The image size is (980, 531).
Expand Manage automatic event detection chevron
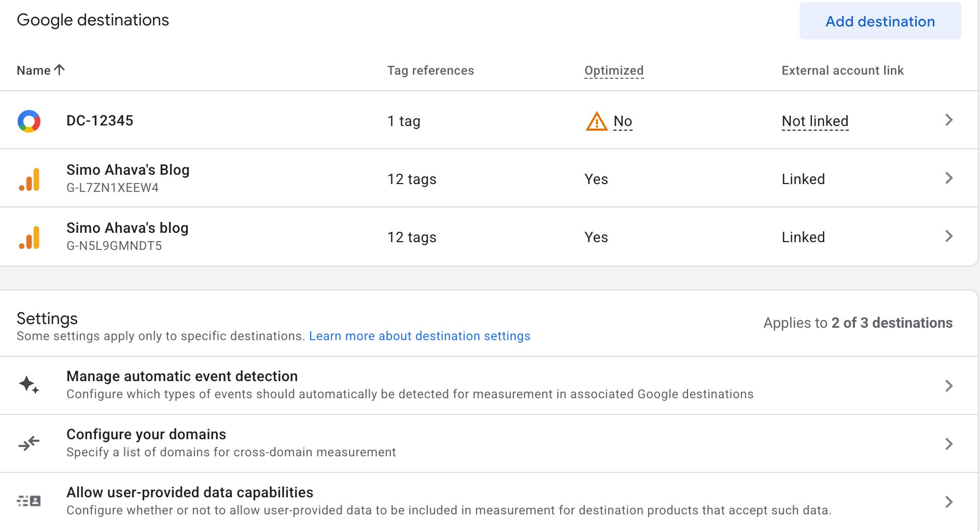pyautogui.click(x=949, y=386)
